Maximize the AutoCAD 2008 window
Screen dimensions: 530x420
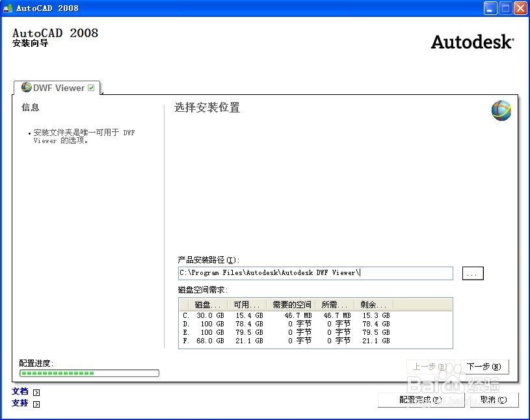(505, 8)
